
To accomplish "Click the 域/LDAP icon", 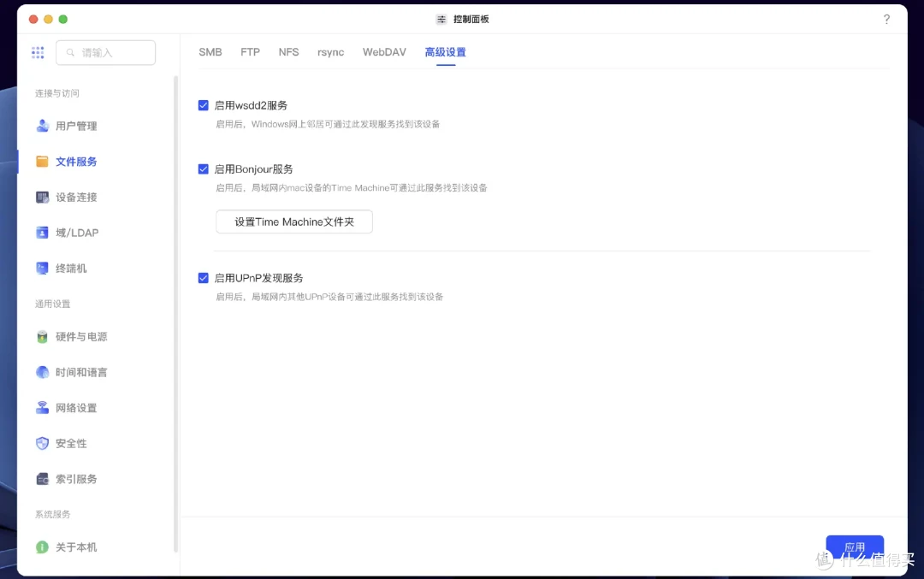I will tap(43, 233).
